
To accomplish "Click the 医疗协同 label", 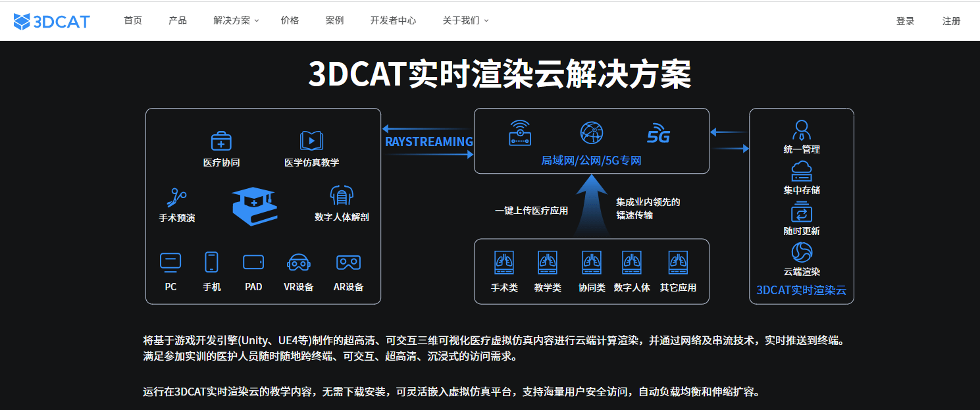I will click(221, 163).
